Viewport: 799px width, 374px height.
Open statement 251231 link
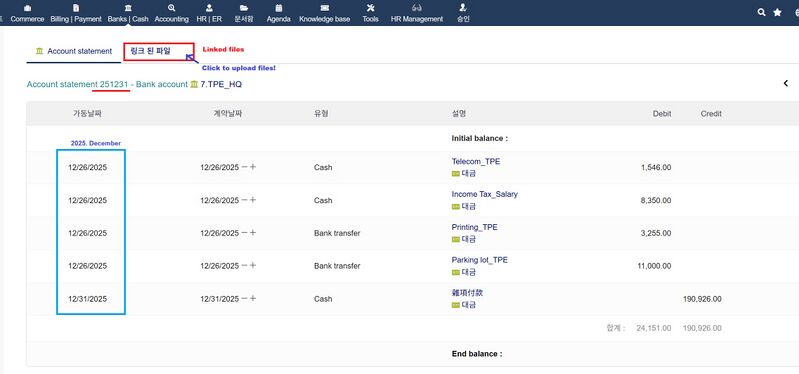[x=113, y=85]
